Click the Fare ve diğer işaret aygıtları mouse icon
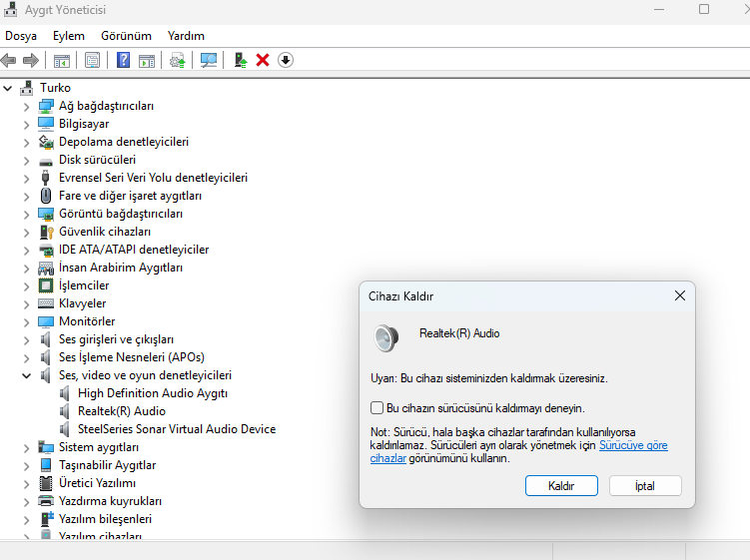 [46, 196]
